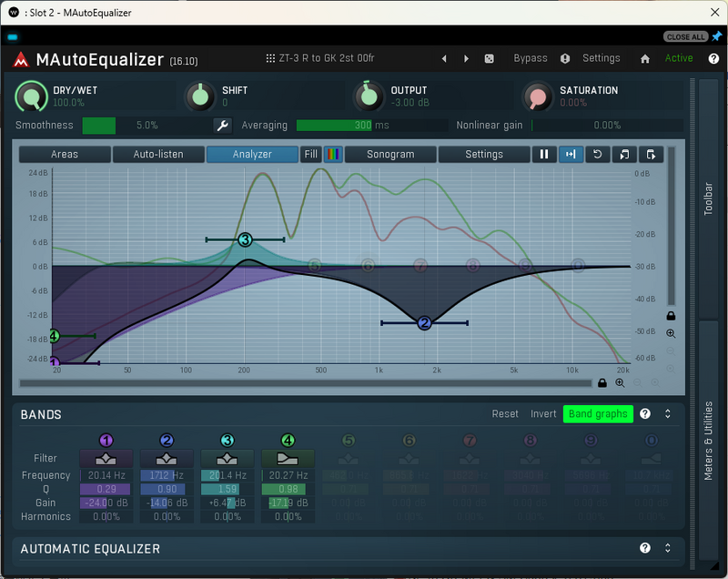Toggle band 3 enable circle
728x579 pixels.
pos(227,441)
